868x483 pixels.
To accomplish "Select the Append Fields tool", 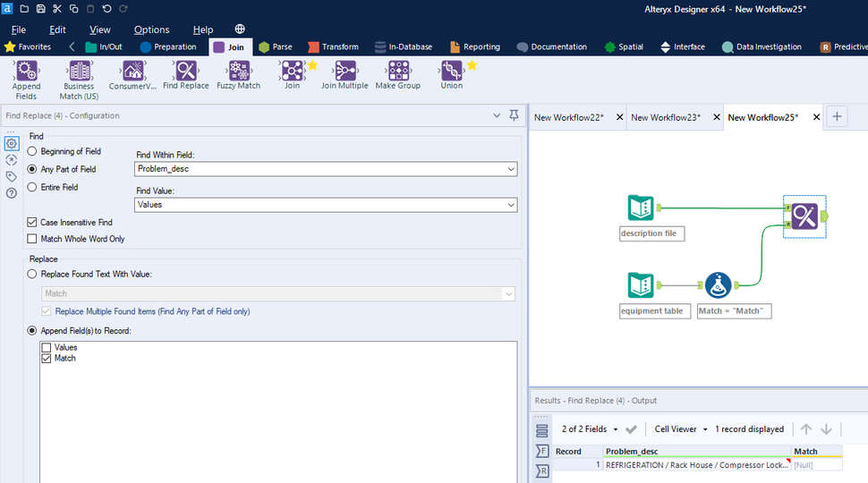I will click(x=26, y=80).
